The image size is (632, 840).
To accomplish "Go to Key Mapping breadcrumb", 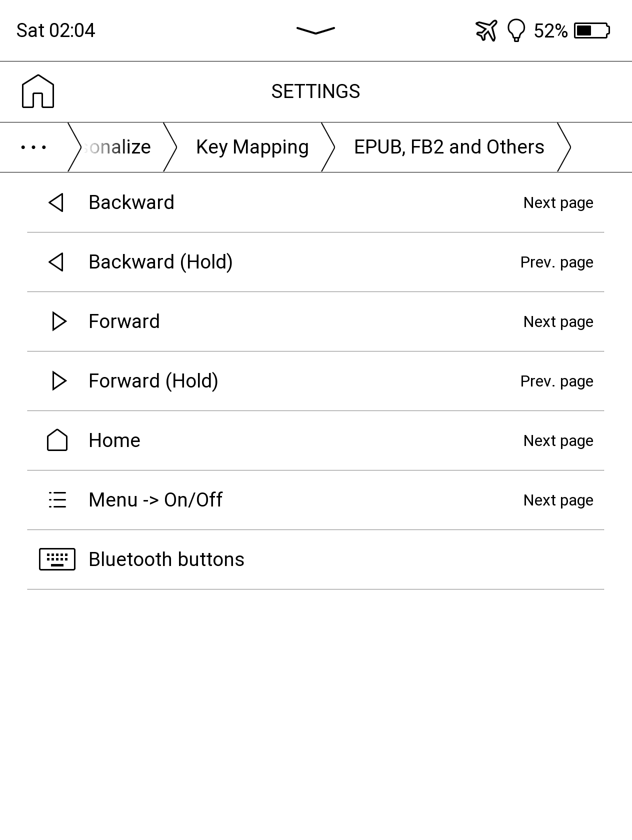I will pos(252,147).
